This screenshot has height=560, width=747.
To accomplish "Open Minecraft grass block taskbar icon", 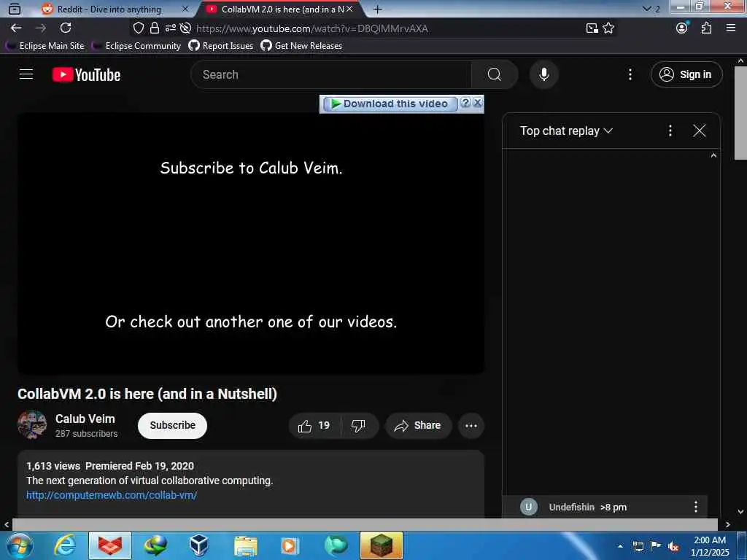I will [x=381, y=545].
